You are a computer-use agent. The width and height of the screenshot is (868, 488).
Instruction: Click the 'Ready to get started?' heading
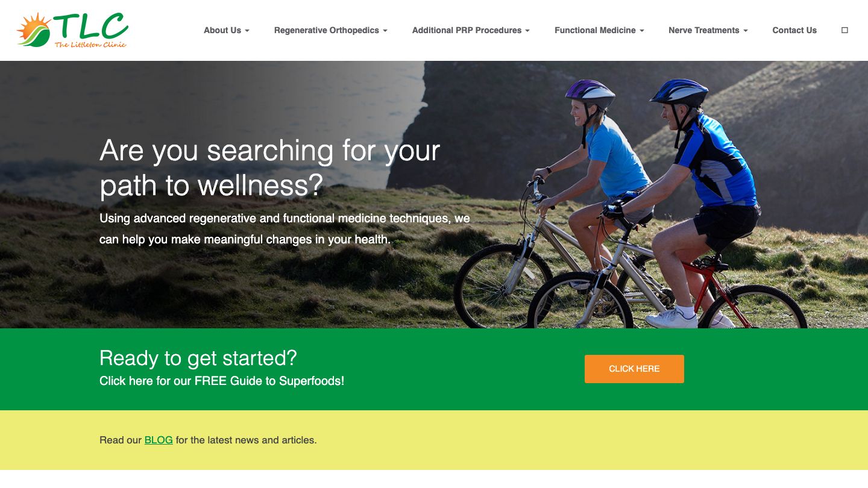[x=198, y=358]
